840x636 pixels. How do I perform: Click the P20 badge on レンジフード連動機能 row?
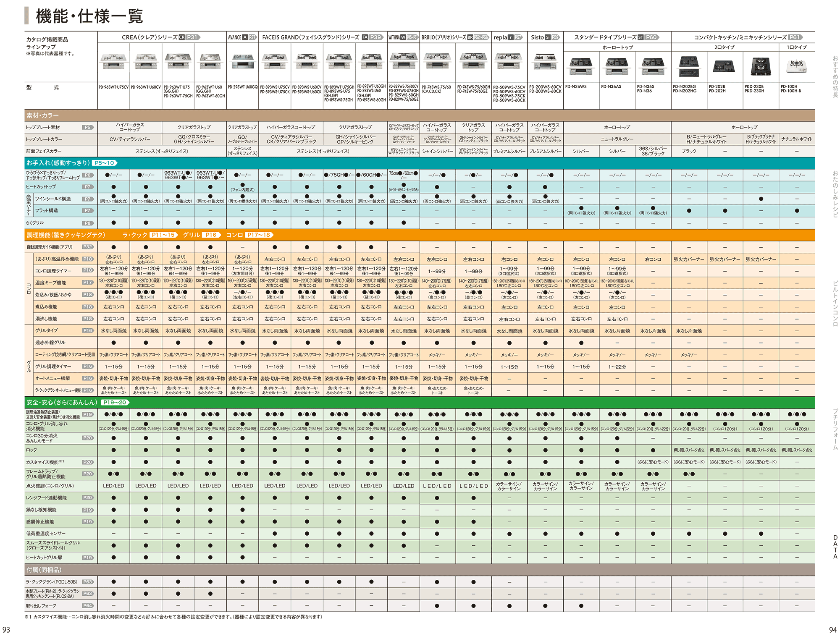click(x=88, y=498)
